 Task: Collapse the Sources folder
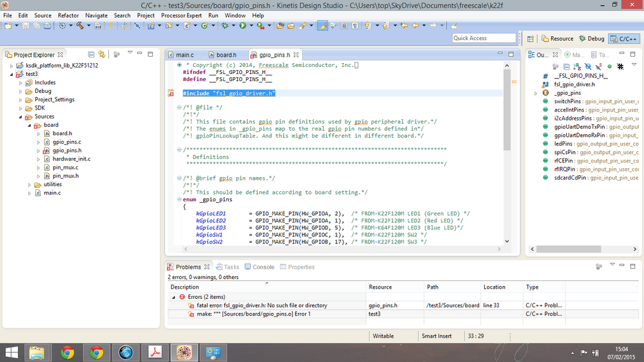click(21, 117)
